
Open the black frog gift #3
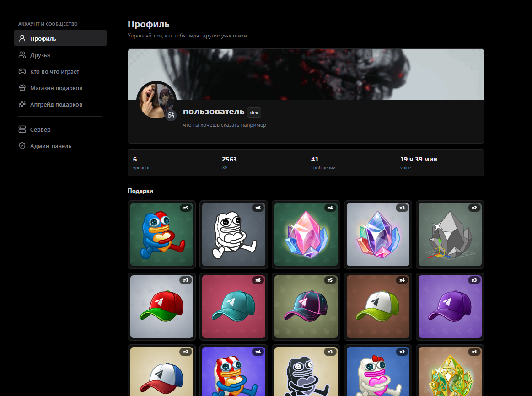click(x=306, y=370)
